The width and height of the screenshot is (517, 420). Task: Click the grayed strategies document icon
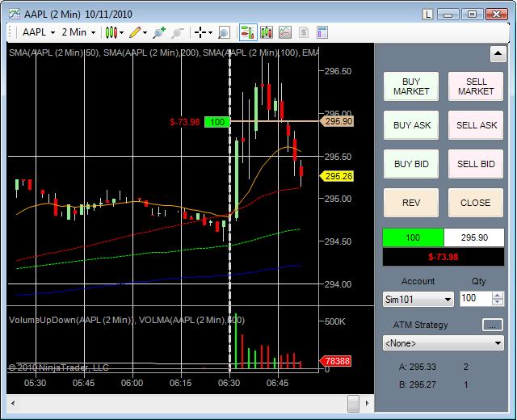pos(304,32)
